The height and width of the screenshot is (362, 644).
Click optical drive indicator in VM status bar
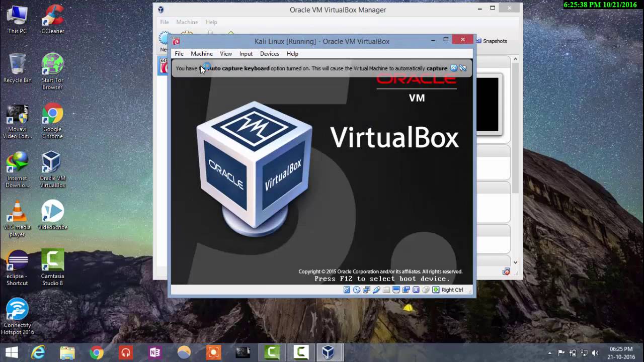[x=357, y=290]
